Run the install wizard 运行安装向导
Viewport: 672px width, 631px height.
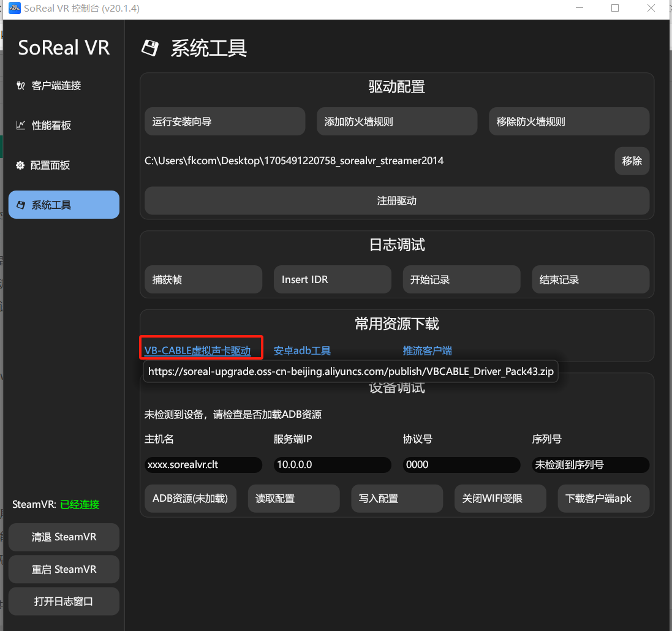[225, 121]
